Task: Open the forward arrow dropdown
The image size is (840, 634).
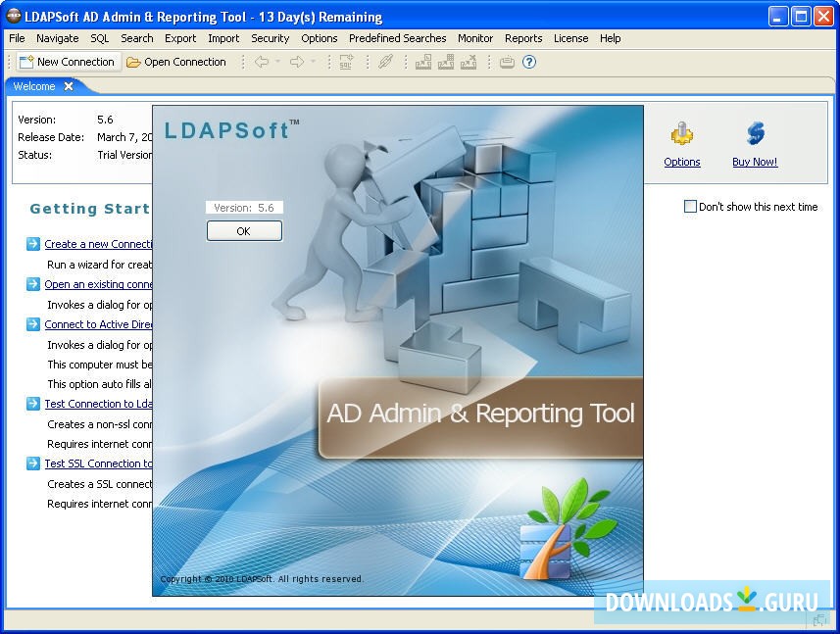Action: [313, 62]
